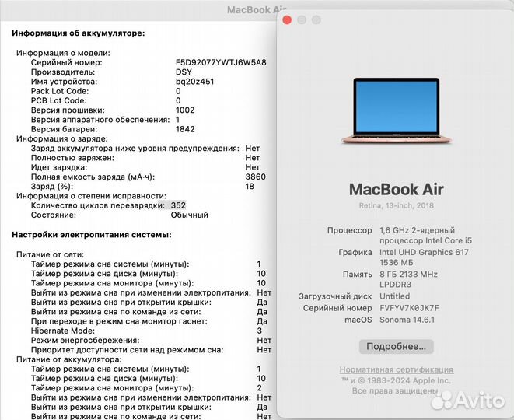Click manufacturer value DSY

click(x=184, y=72)
